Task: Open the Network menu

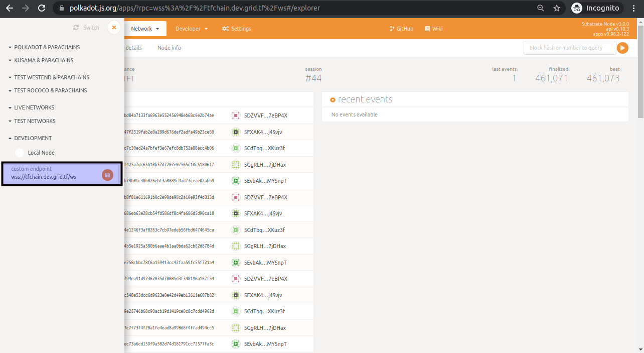Action: coord(145,29)
